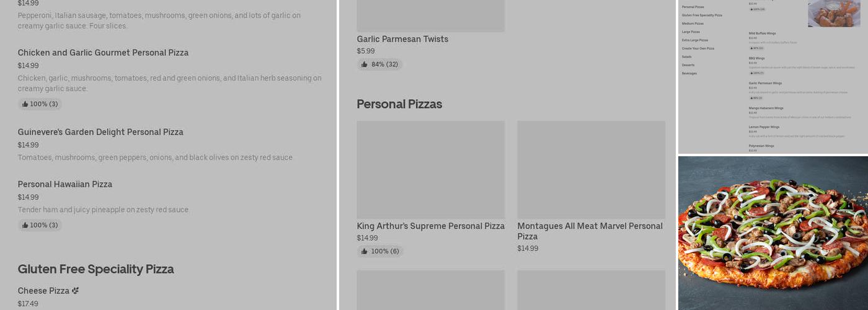The height and width of the screenshot is (310, 868).
Task: Navigate to the Beverages category
Action: tap(689, 73)
